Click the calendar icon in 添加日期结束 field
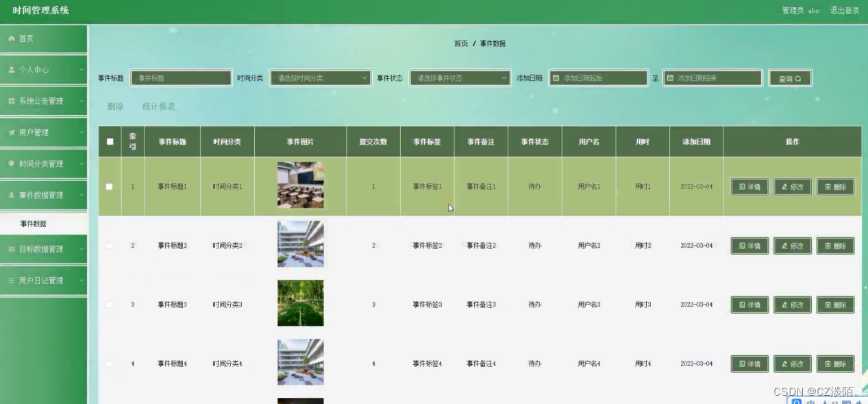 point(670,78)
